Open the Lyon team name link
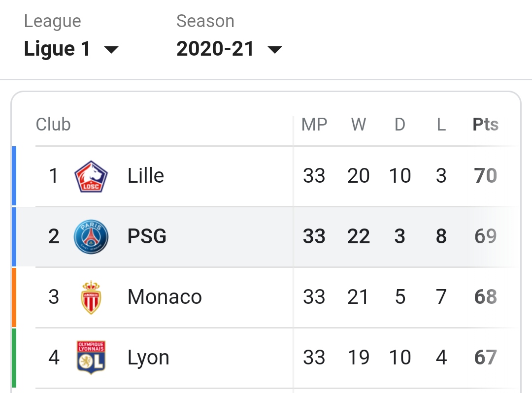 (148, 358)
